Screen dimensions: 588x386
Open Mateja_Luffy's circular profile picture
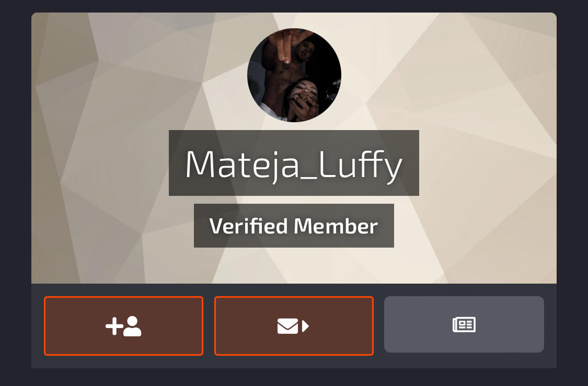294,75
